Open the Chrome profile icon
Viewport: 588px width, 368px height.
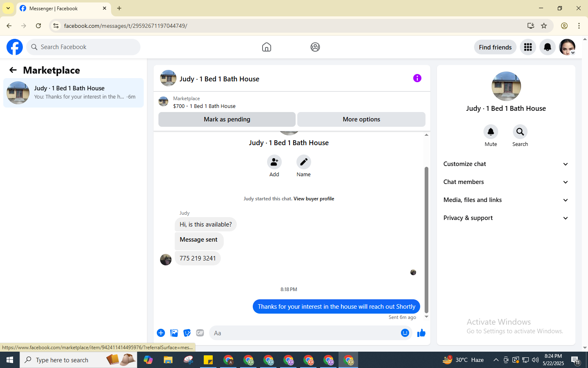pos(564,26)
